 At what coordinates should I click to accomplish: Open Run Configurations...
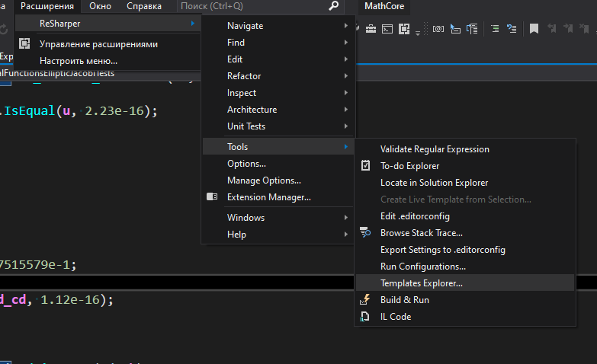pos(465,267)
